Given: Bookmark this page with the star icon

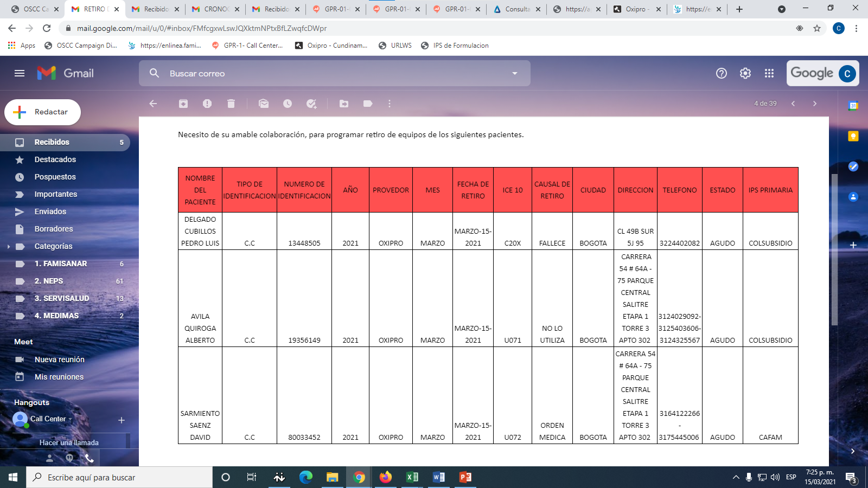Looking at the screenshot, I should [817, 28].
